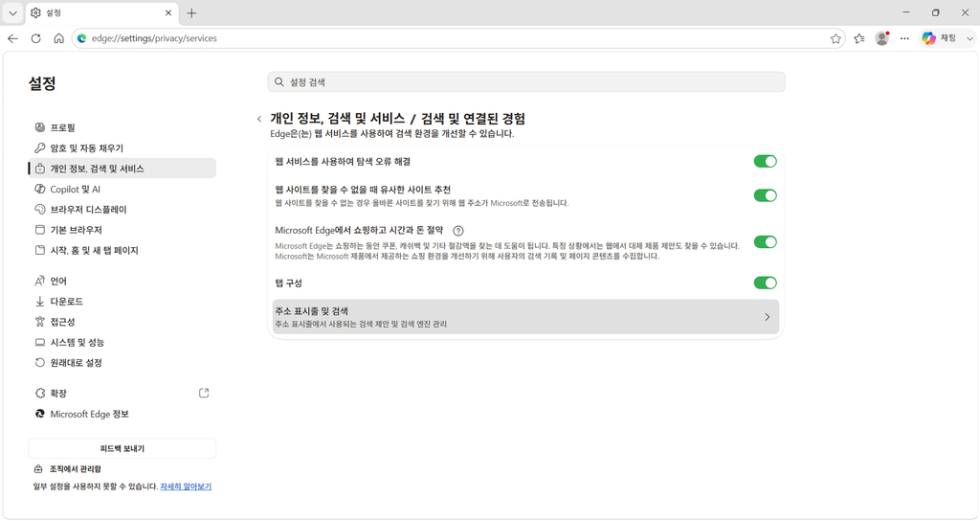Click chevron on 주소 표시줄 및 검색 row
This screenshot has height=521, width=980.
(767, 317)
